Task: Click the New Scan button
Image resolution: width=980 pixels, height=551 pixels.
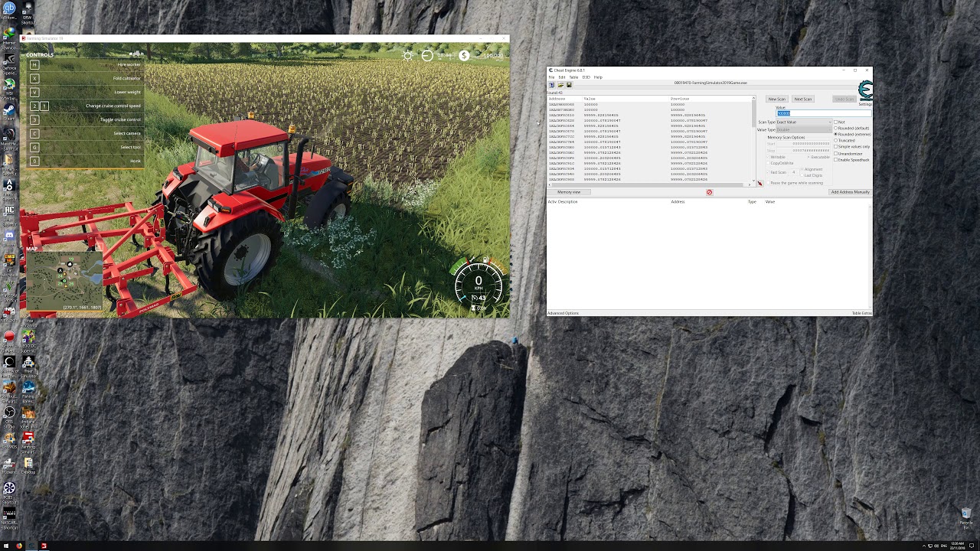Action: (x=777, y=99)
